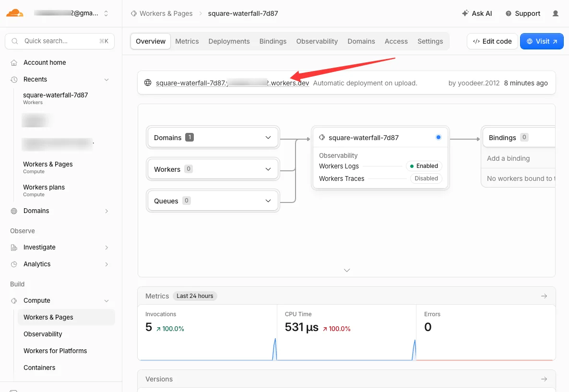Click the blue Visit button
The width and height of the screenshot is (569, 392).
pyautogui.click(x=542, y=41)
